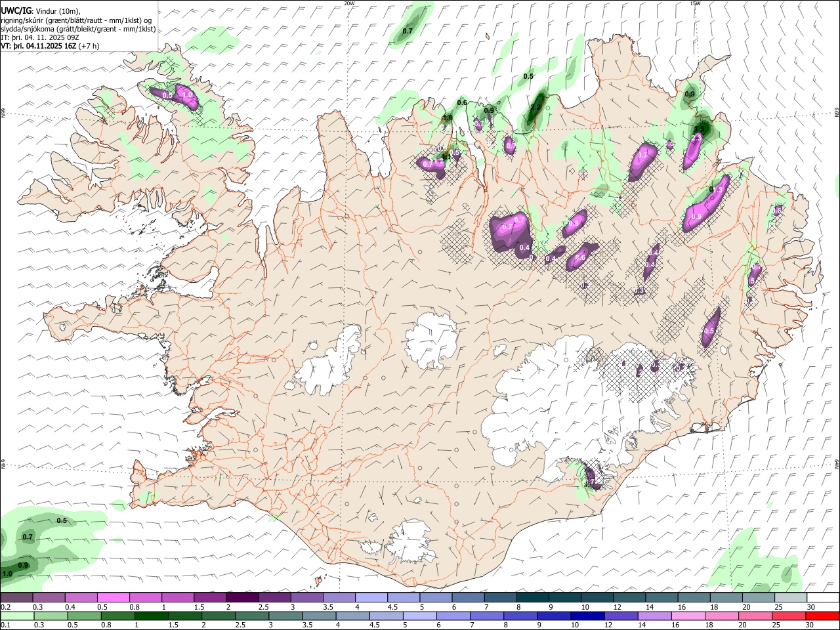Click the '(+7 h)' forecast offset
The height and width of the screenshot is (630, 840).
[x=88, y=46]
